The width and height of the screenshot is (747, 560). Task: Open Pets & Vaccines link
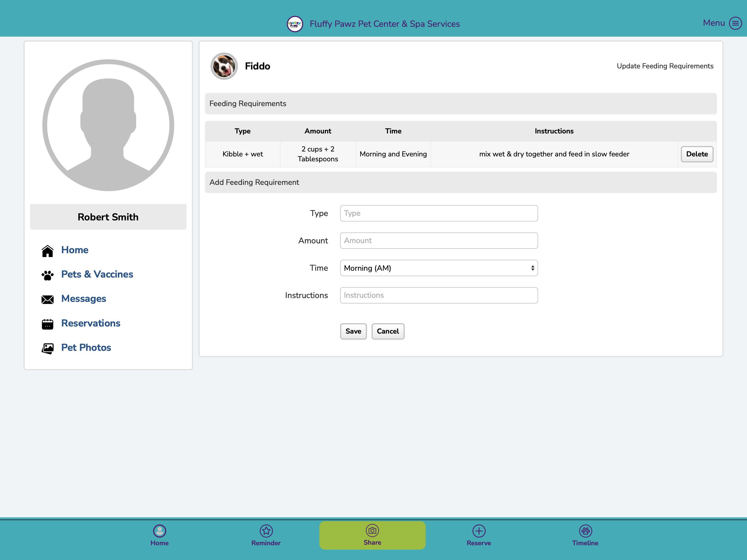tap(97, 274)
